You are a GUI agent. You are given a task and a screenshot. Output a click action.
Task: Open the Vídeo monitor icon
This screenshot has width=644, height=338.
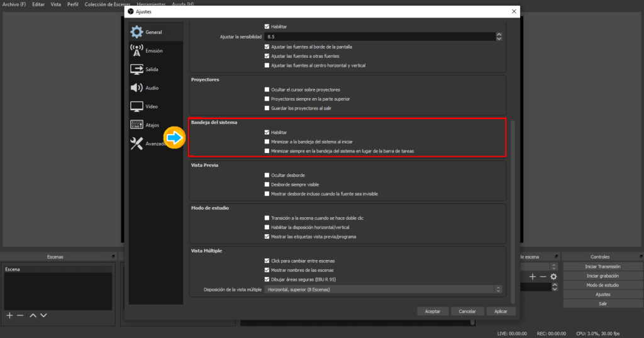pyautogui.click(x=136, y=106)
